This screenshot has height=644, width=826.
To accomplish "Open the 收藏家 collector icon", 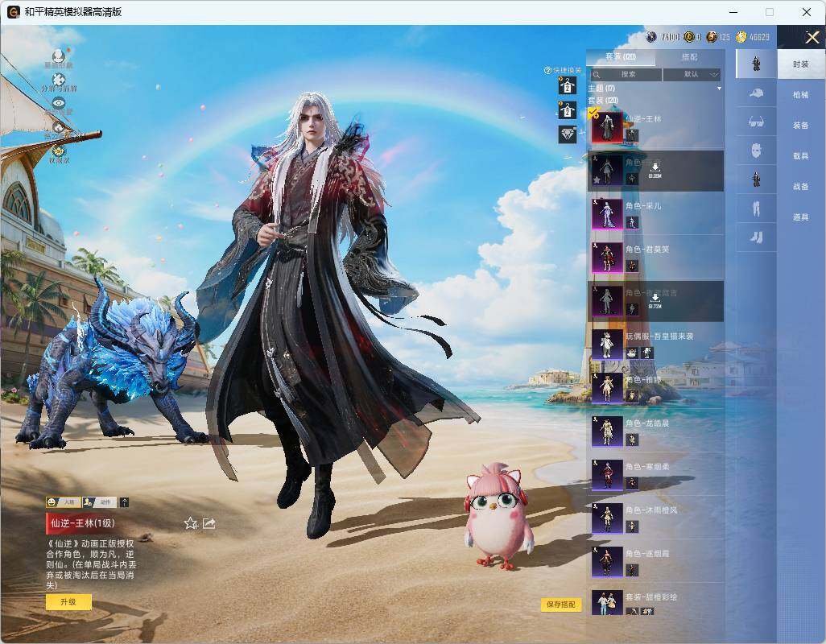I will point(59,150).
